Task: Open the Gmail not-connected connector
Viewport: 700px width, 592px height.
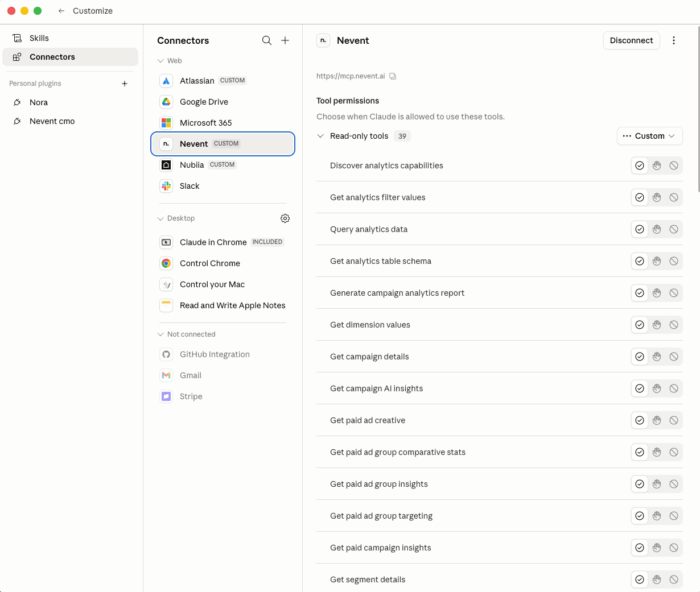Action: click(x=223, y=375)
